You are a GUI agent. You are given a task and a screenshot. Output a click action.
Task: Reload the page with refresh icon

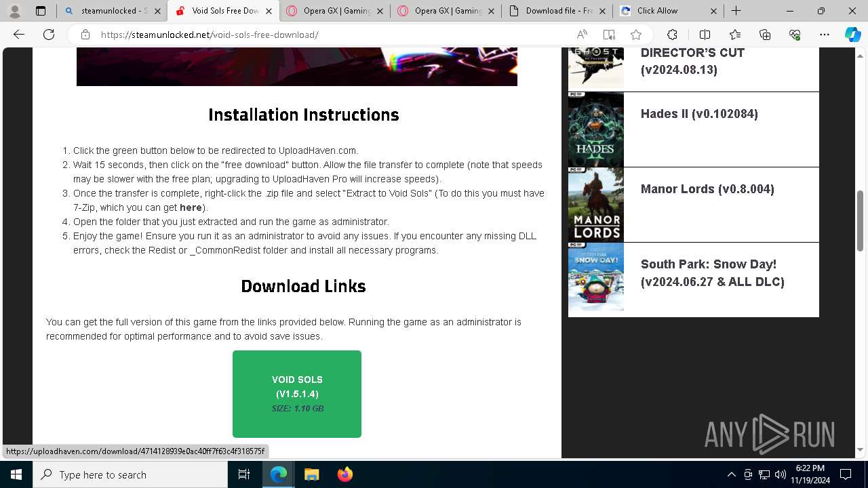click(49, 35)
